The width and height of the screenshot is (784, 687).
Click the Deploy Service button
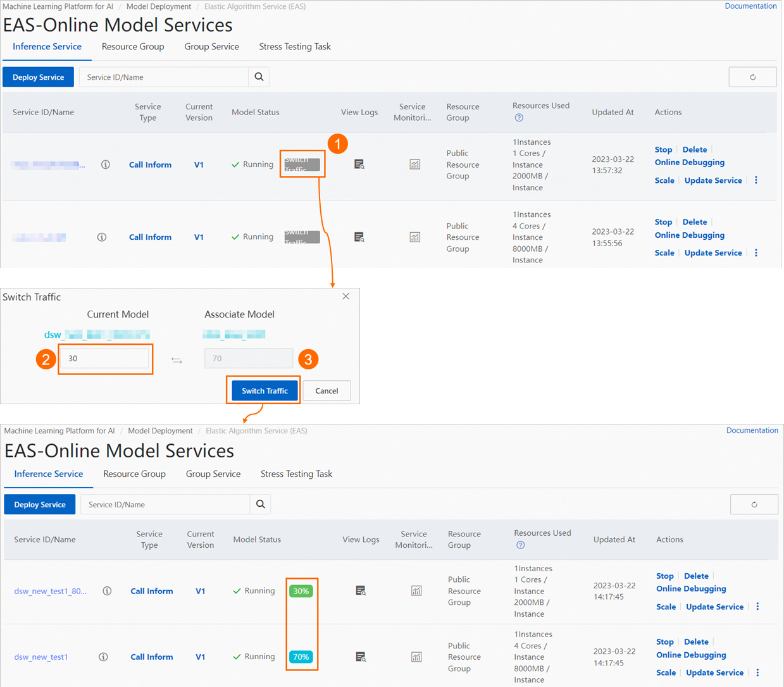pyautogui.click(x=38, y=77)
